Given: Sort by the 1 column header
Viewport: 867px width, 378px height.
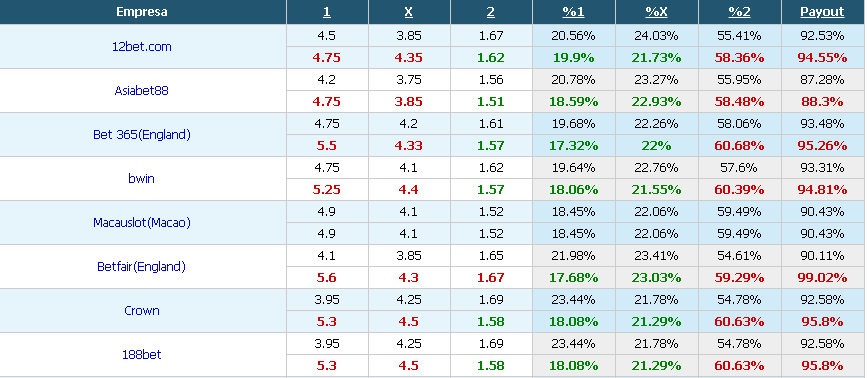Looking at the screenshot, I should 327,12.
